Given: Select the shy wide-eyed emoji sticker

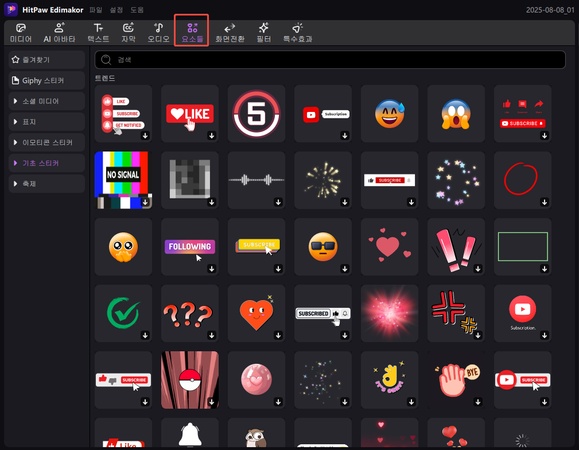Looking at the screenshot, I should pos(123,247).
